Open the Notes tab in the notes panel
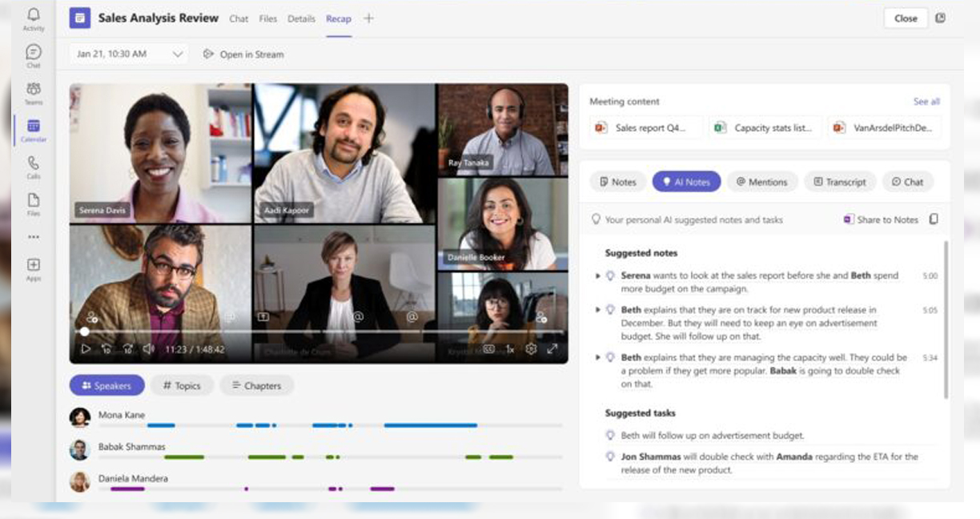Screen dimensions: 980x519 coord(617,182)
